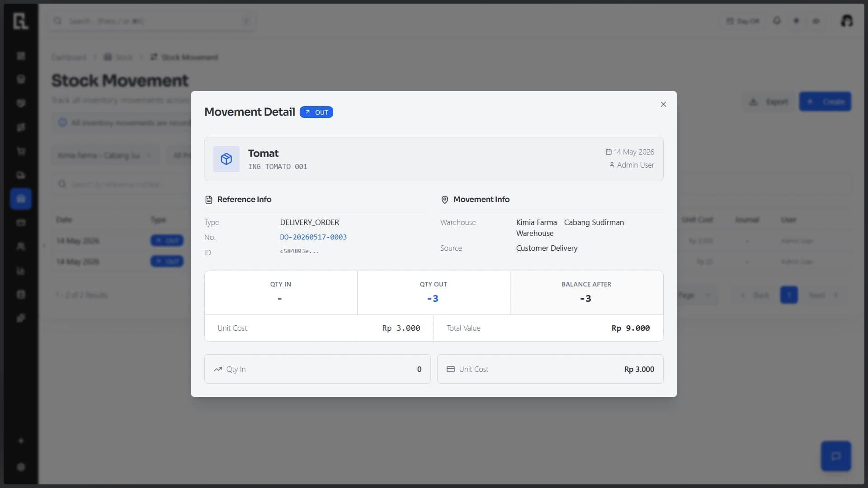This screenshot has height=488, width=868.
Task: Focus the top search bar
Action: (x=151, y=21)
